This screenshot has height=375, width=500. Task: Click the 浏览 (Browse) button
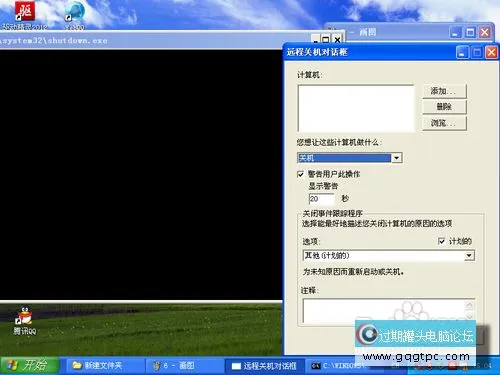[444, 123]
